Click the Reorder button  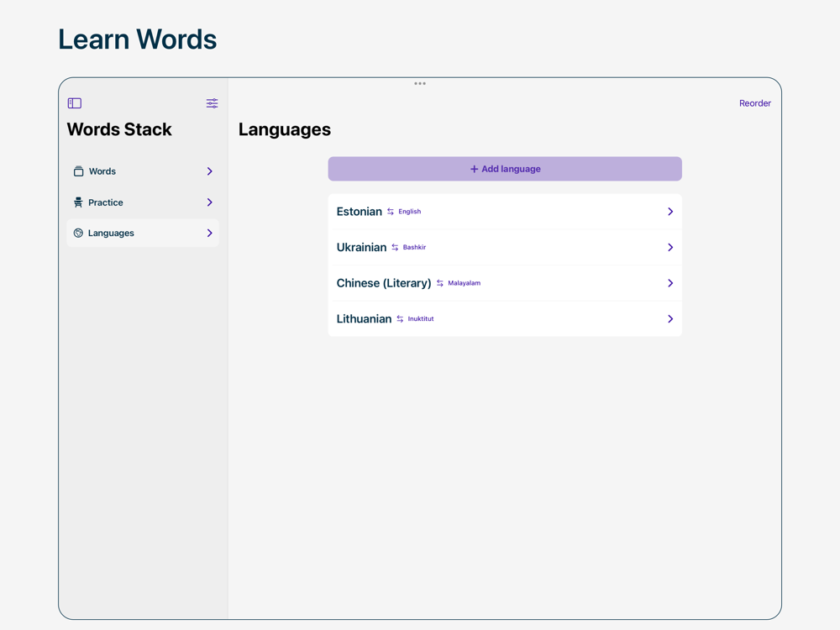click(x=754, y=103)
